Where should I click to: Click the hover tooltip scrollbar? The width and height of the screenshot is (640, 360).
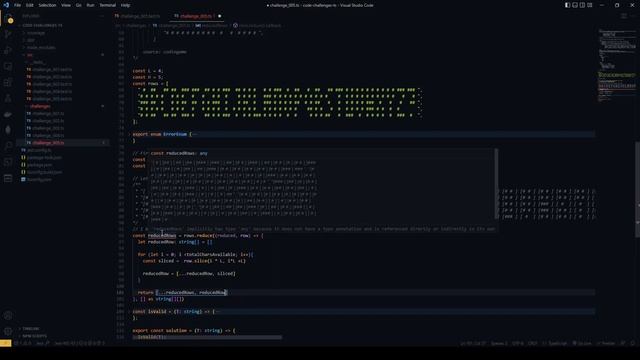(x=496, y=183)
